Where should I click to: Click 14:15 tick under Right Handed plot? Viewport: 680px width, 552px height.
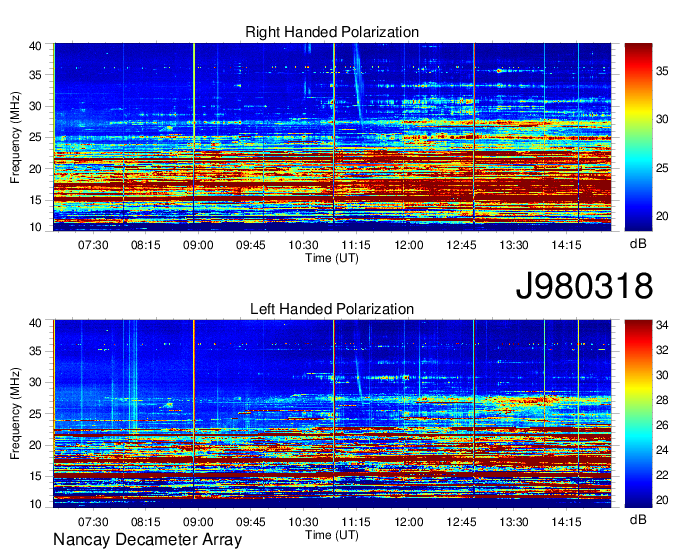[566, 245]
